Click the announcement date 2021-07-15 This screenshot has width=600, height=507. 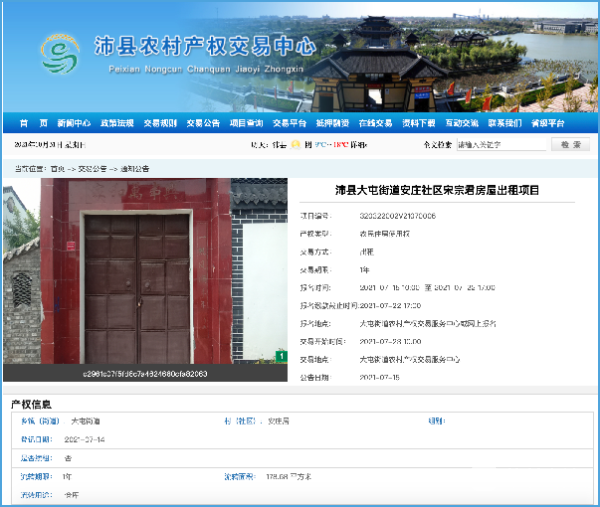(x=379, y=377)
